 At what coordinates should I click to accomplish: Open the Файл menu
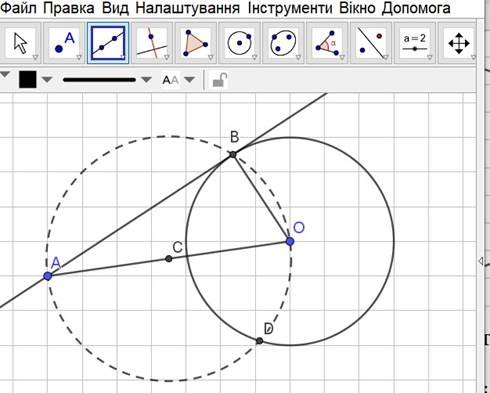click(18, 8)
